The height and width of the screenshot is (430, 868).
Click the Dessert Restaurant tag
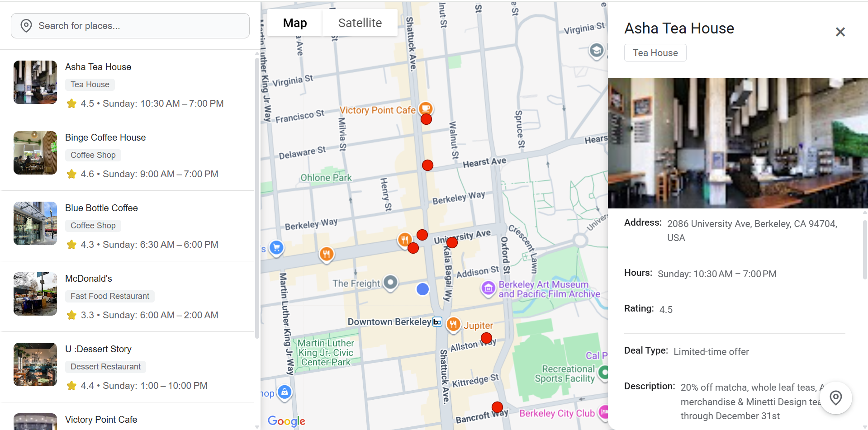pos(105,367)
